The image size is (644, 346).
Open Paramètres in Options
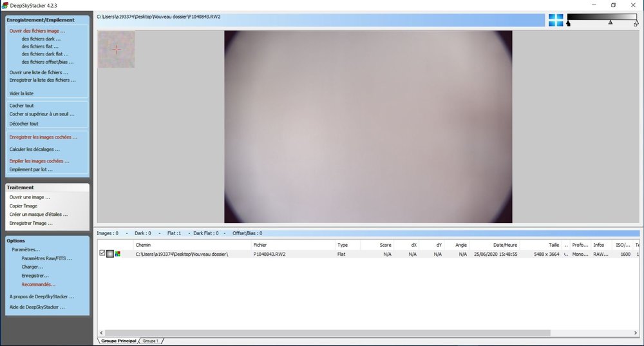(x=26, y=249)
